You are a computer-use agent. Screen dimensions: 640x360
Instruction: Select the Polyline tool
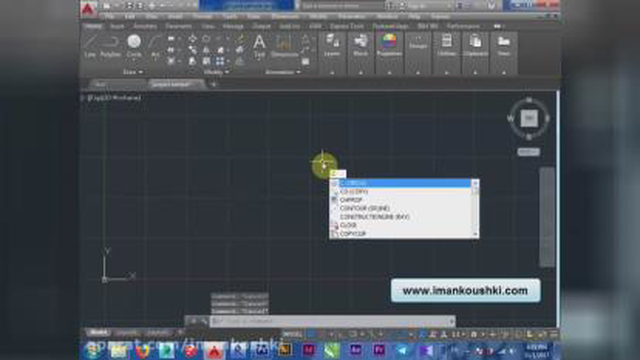pos(110,46)
